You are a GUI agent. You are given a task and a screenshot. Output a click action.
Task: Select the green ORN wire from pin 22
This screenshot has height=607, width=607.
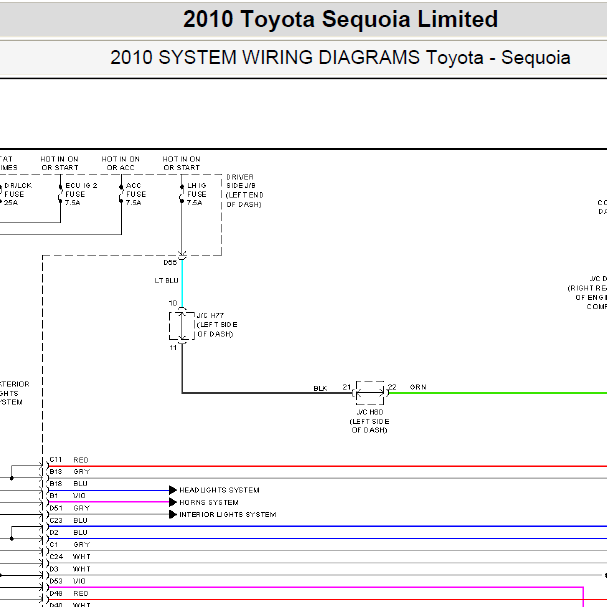click(x=498, y=393)
